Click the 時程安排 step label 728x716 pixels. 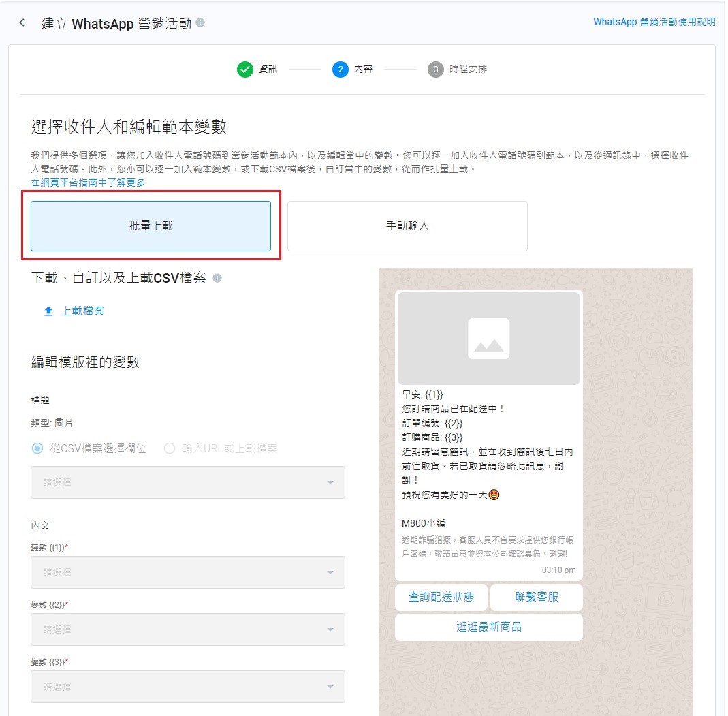(468, 69)
